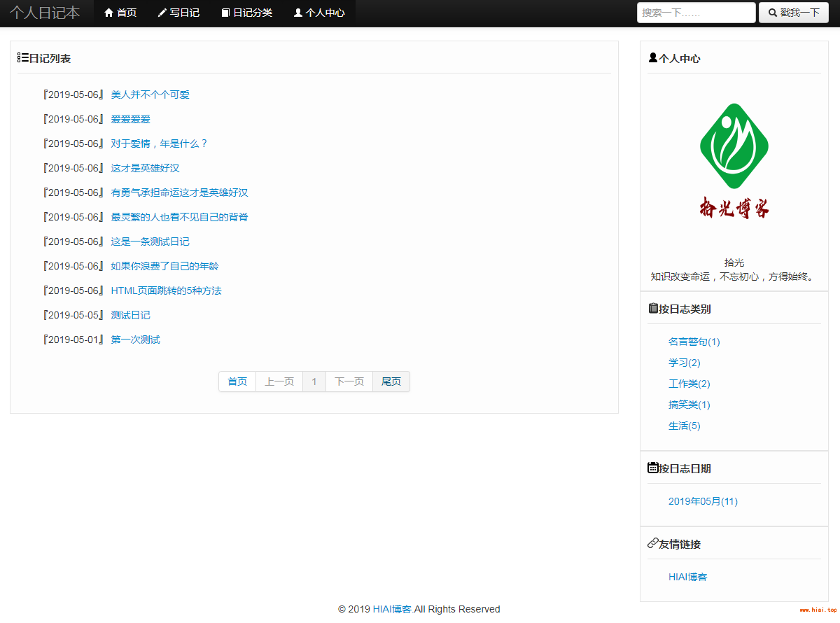Screen dimensions: 840x623
Task: Filter by category 学习(2)
Action: tap(684, 363)
